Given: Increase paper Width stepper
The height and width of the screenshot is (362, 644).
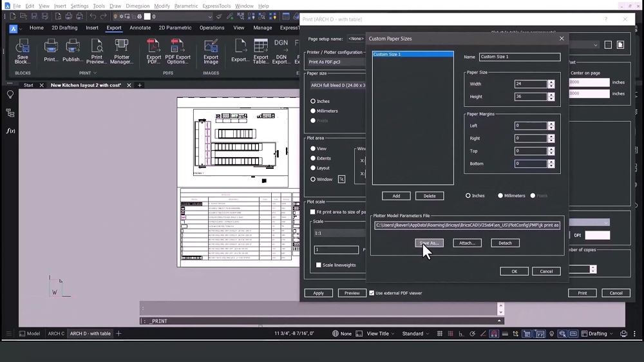Looking at the screenshot, I should (551, 82).
